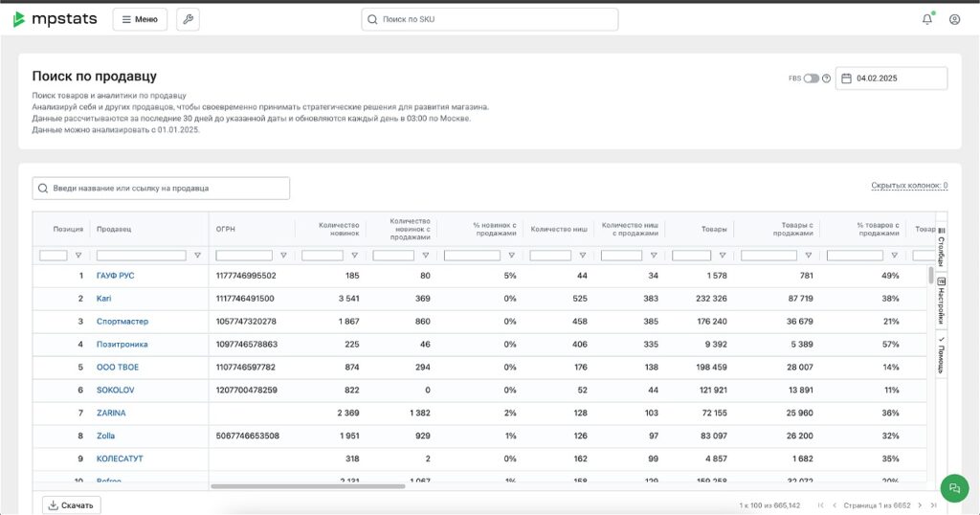Click the FBS help question mark icon
This screenshot has height=515, width=980.
point(826,78)
